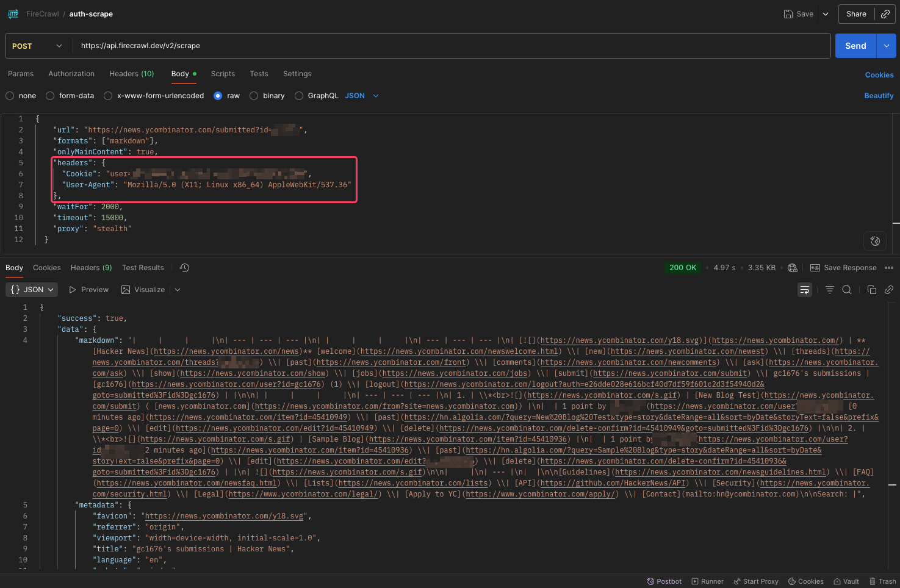Open Vault in the status bar

(846, 581)
